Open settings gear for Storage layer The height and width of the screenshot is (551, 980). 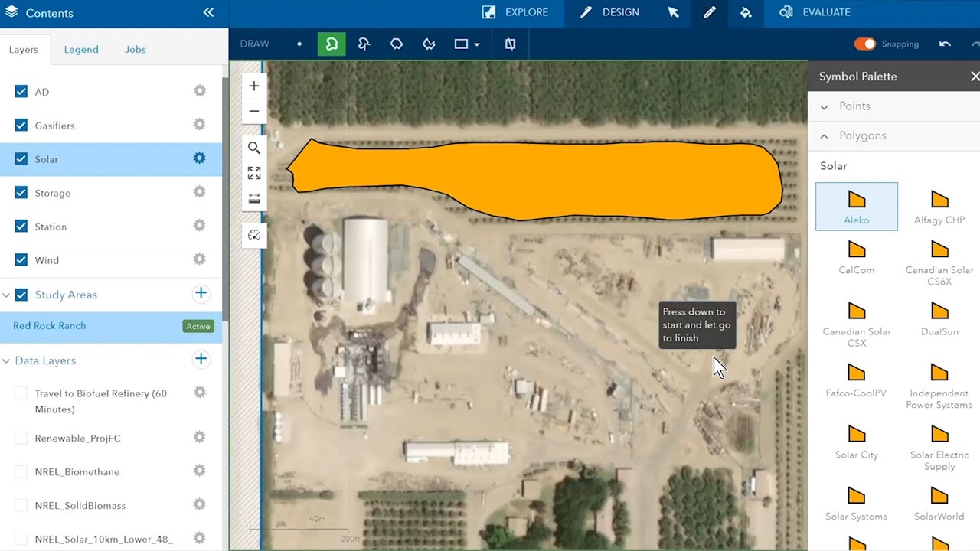point(200,192)
